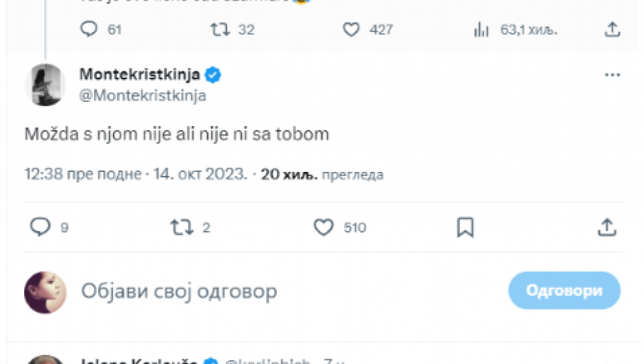
Task: Retweet the top tweet with 32 reposts
Action: point(220,29)
